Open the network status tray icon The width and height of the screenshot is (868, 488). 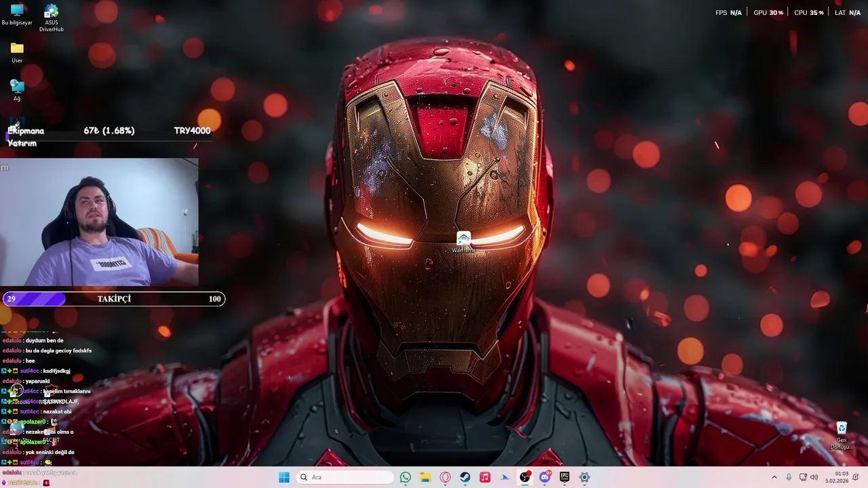click(x=803, y=477)
